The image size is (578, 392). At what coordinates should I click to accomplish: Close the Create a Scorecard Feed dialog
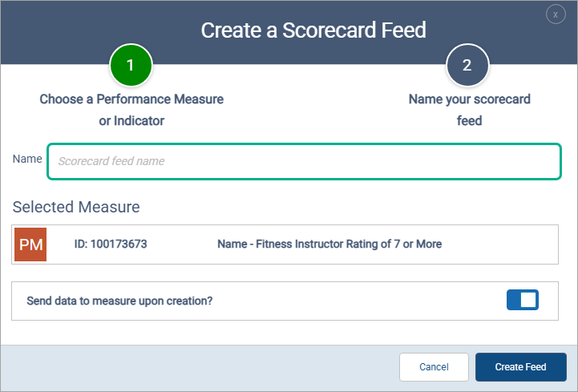pos(555,14)
